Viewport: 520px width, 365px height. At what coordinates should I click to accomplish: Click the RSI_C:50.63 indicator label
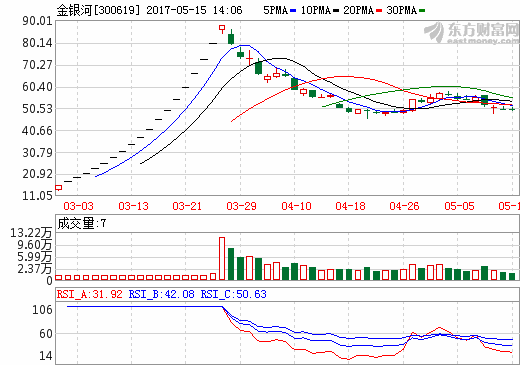[x=233, y=294]
